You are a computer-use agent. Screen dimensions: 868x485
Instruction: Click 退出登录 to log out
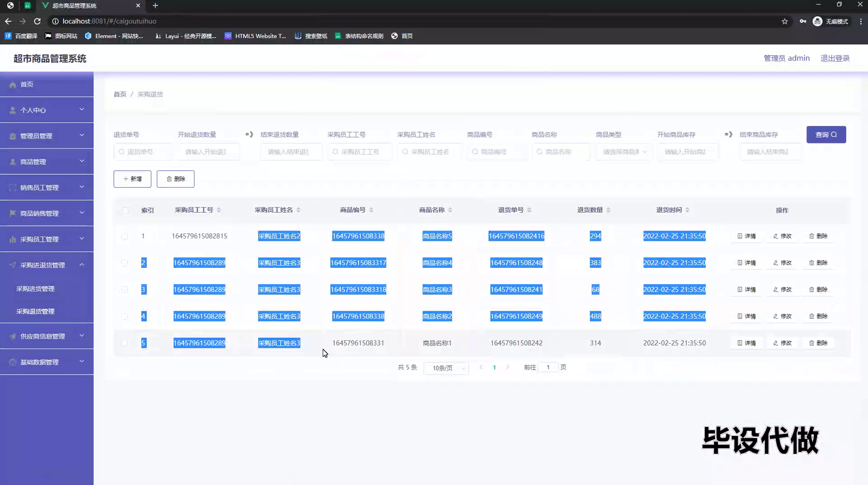[835, 58]
